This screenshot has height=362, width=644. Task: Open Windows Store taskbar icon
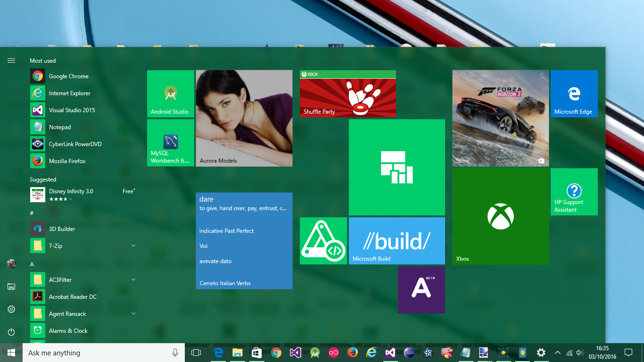257,353
